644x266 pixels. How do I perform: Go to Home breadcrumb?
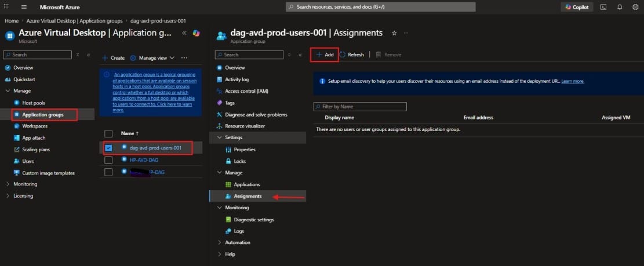(x=12, y=20)
